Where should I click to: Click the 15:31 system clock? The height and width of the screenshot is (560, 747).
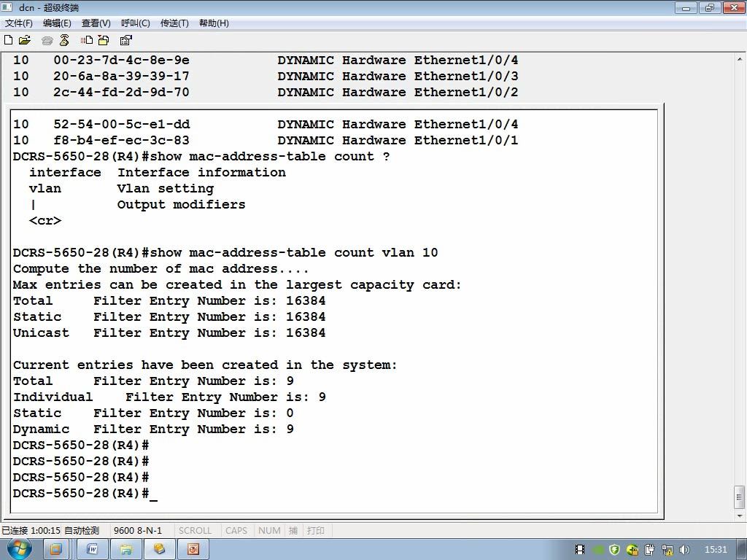716,550
